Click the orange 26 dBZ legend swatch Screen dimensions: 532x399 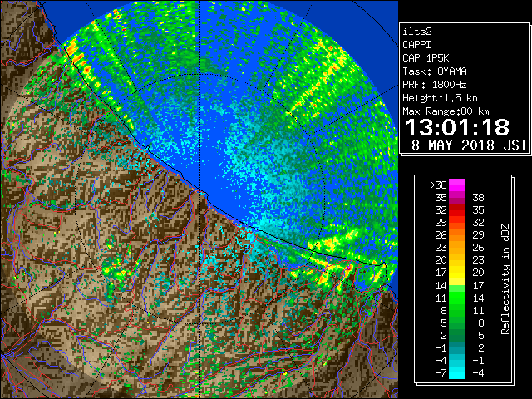point(457,235)
